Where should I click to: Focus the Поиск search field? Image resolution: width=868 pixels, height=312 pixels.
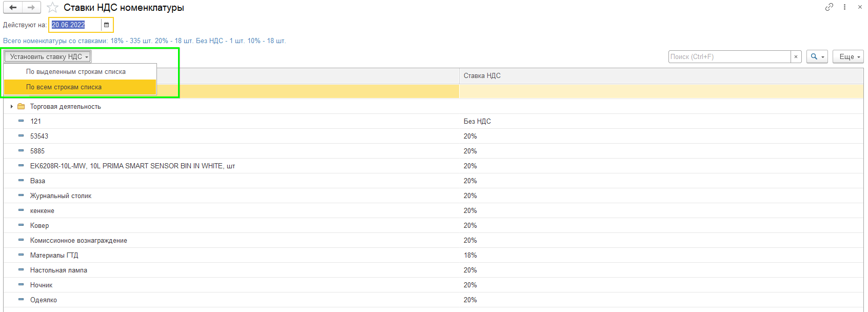[x=729, y=57]
